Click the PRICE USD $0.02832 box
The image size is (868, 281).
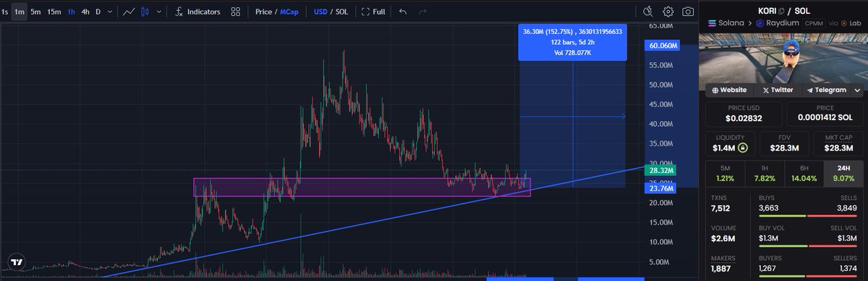click(744, 113)
